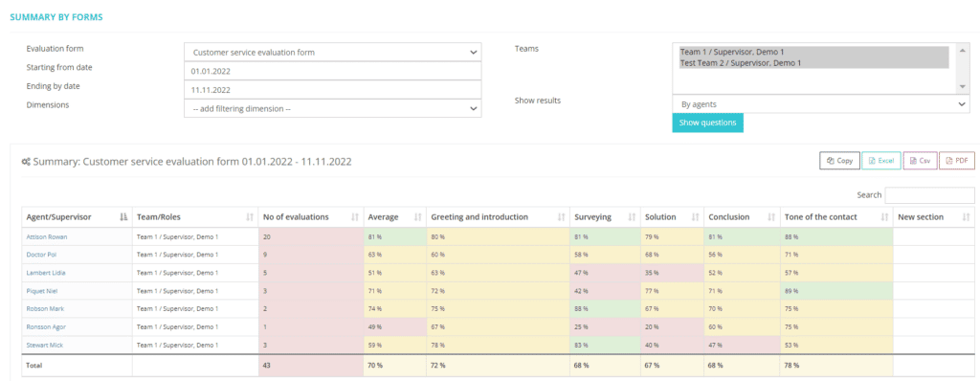
Task: Click the Average column sort icon
Action: 417,217
